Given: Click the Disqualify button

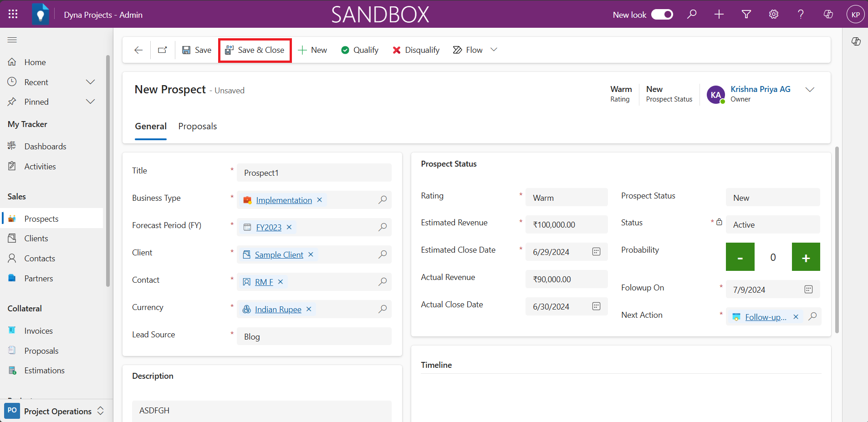Looking at the screenshot, I should coord(416,50).
